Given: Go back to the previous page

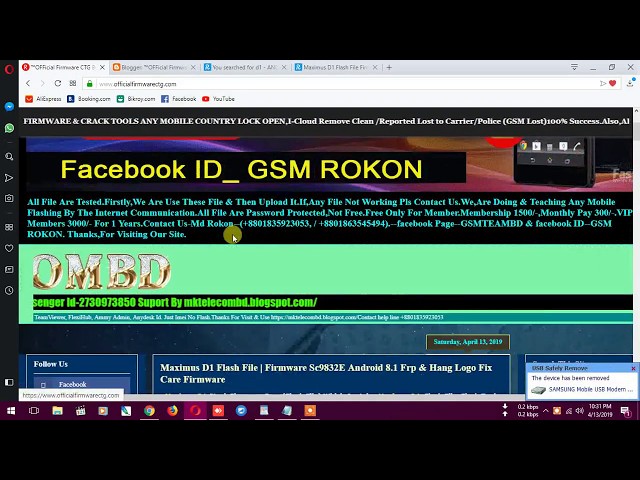Looking at the screenshot, I should click(28, 83).
